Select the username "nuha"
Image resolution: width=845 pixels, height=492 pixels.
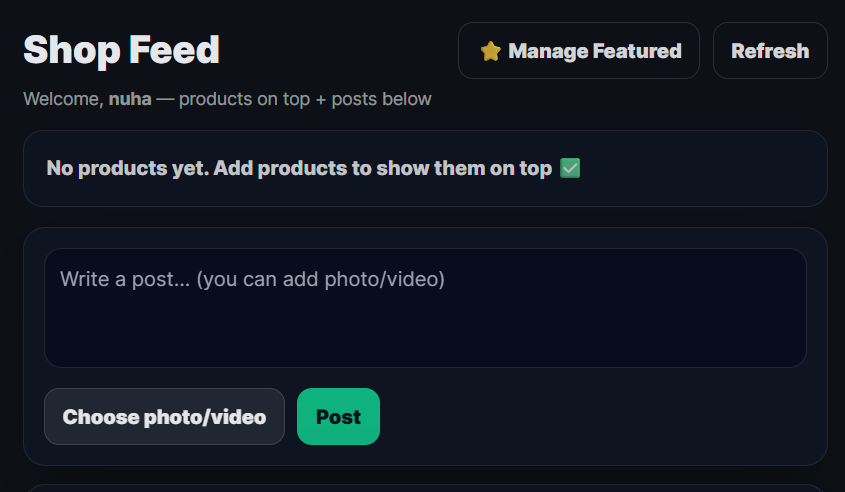129,99
